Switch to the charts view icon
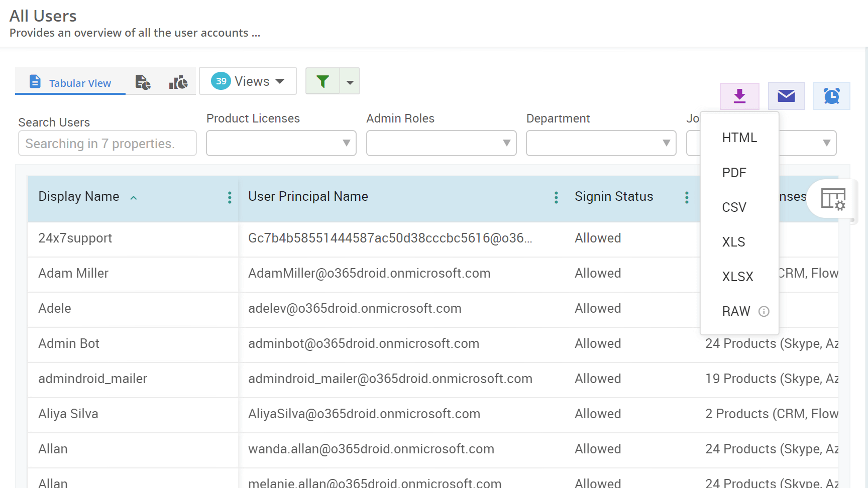868x488 pixels. pos(178,82)
